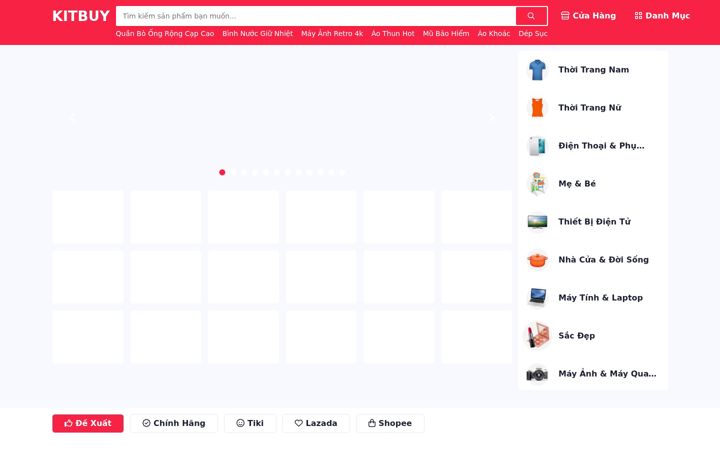Select suggestion Áo Thun Hot
Viewport: 720px width, 450px height.
pos(393,34)
